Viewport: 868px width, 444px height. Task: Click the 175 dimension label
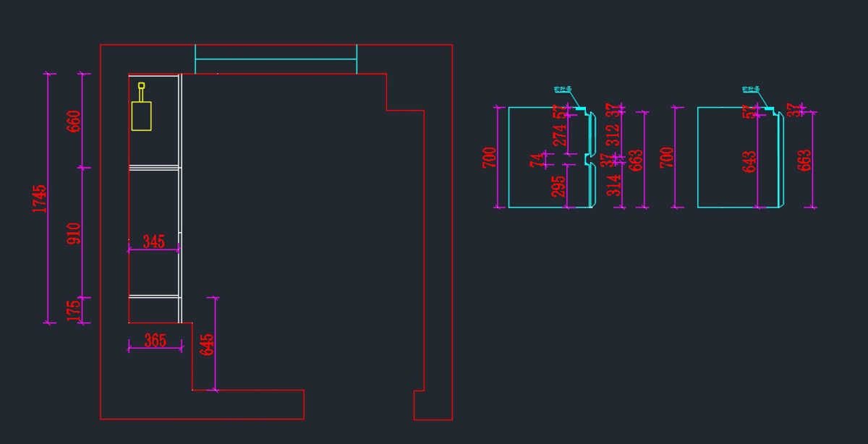(x=74, y=310)
